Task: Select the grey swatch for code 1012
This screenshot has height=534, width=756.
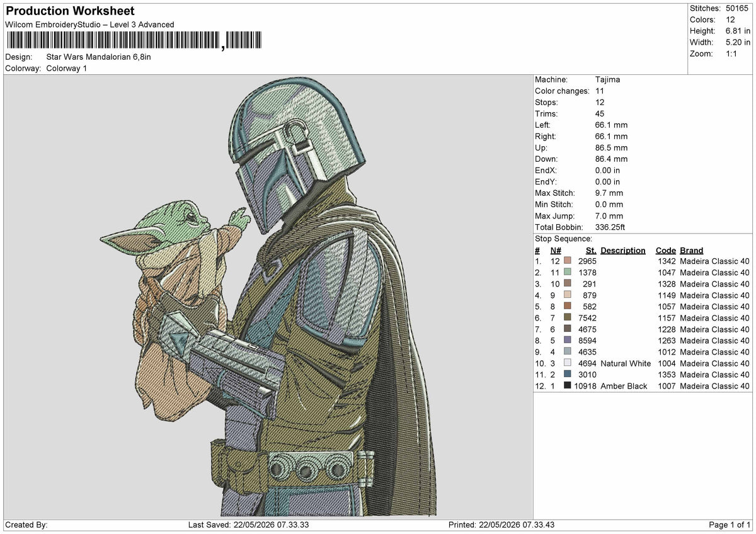Action: click(x=568, y=352)
